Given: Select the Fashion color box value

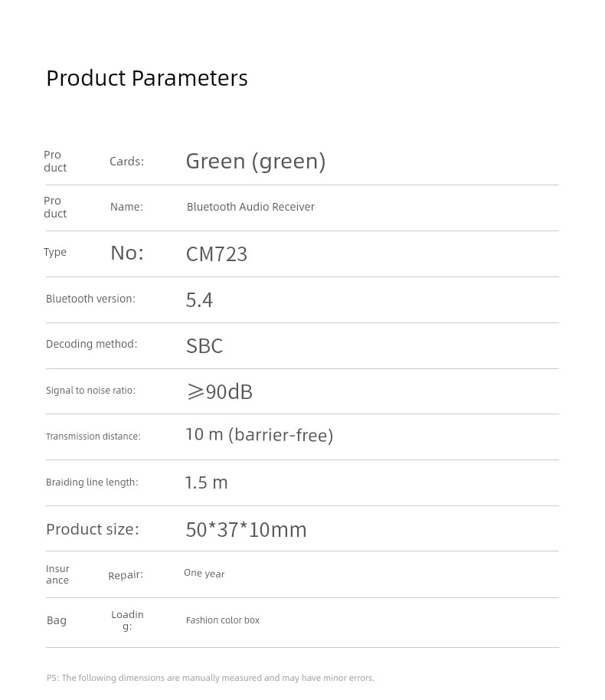Looking at the screenshot, I should pos(223,620).
